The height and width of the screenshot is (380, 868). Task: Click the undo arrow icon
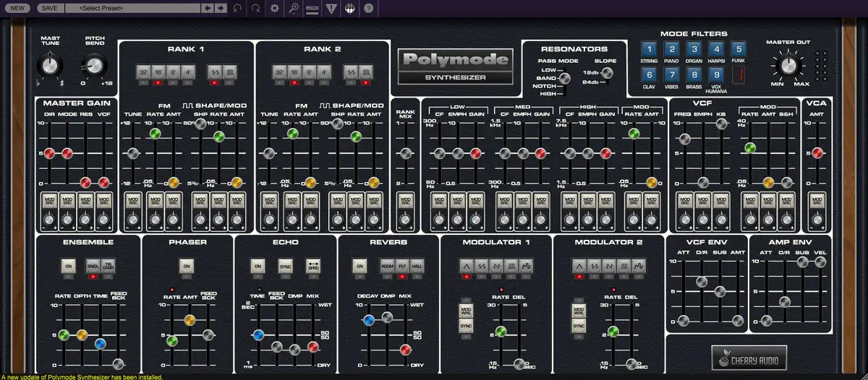pyautogui.click(x=238, y=9)
